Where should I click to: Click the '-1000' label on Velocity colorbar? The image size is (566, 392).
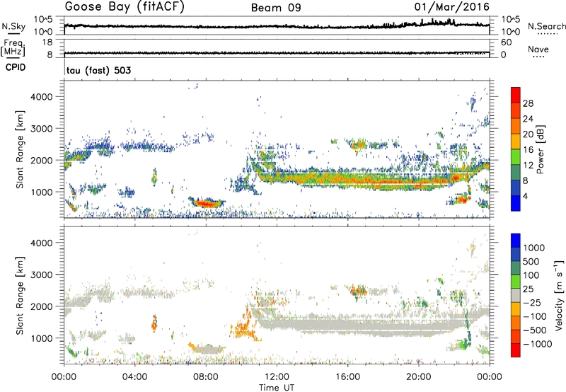[x=538, y=344]
